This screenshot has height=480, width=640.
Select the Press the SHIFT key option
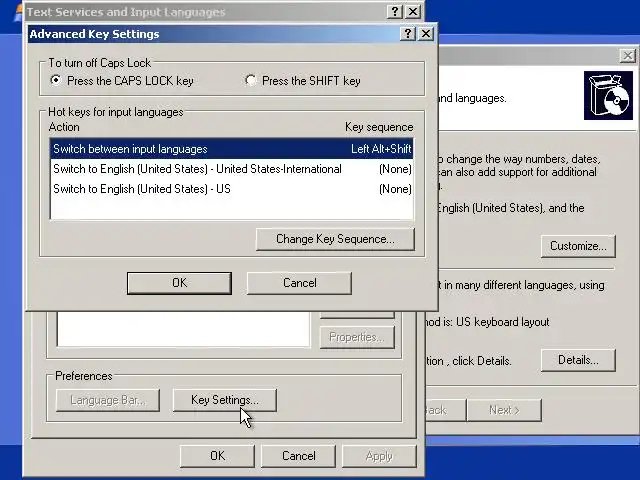(302, 81)
